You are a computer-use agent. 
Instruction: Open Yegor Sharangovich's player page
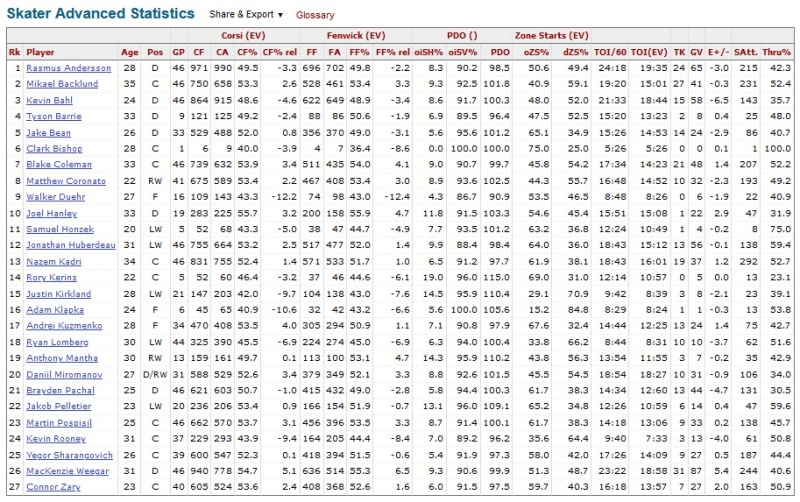pos(69,455)
